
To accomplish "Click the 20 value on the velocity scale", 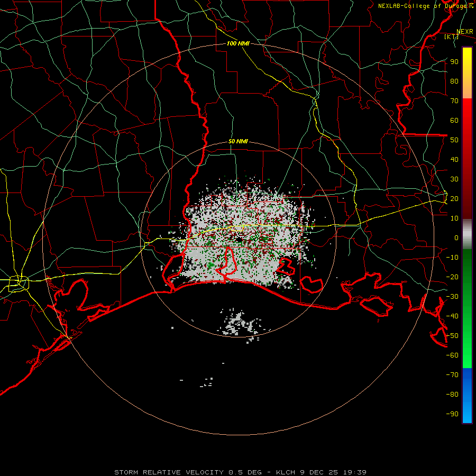I will pyautogui.click(x=454, y=199).
